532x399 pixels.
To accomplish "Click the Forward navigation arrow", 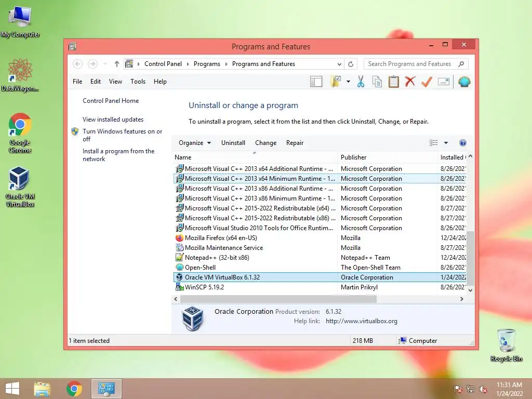I will [92, 64].
